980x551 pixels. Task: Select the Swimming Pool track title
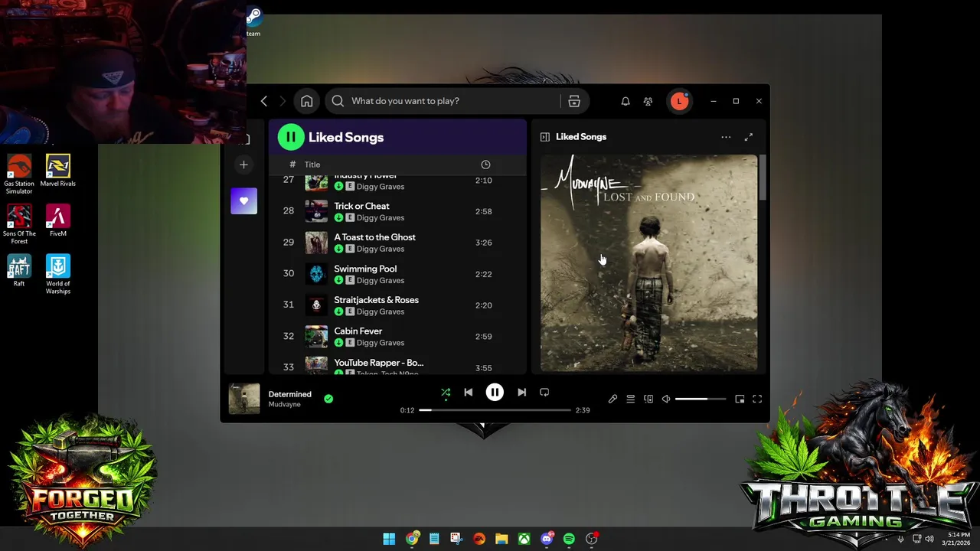pos(365,269)
